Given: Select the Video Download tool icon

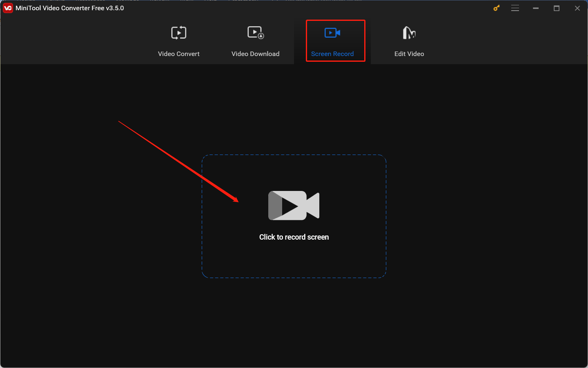Looking at the screenshot, I should 255,32.
